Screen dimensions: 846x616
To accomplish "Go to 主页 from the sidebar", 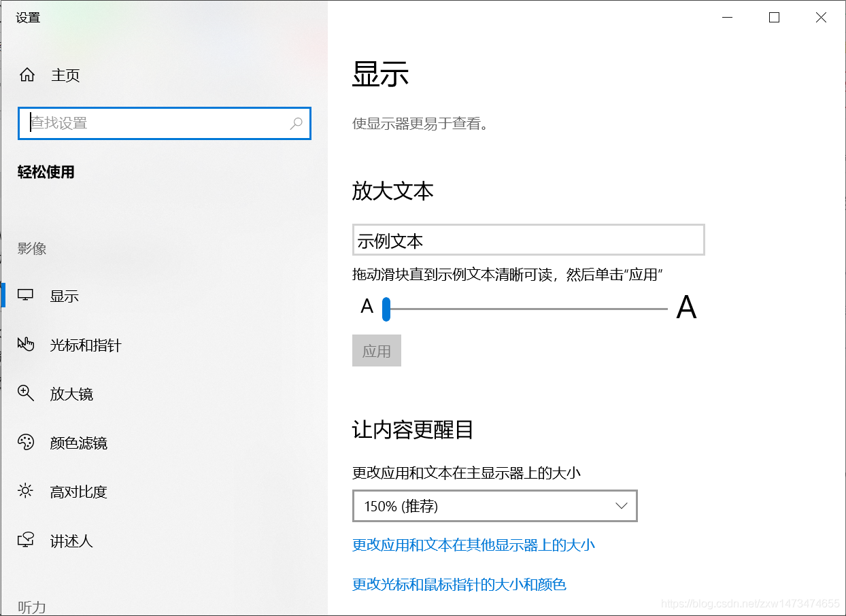I will (x=64, y=75).
